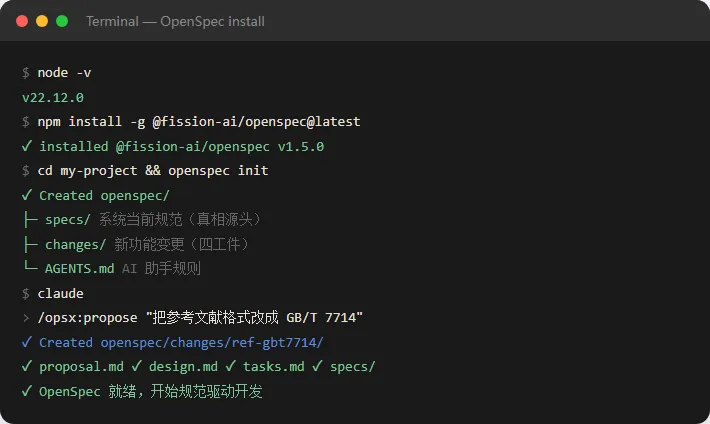The width and height of the screenshot is (710, 424).
Task: Select the changes/ tree entry
Action: click(75, 245)
